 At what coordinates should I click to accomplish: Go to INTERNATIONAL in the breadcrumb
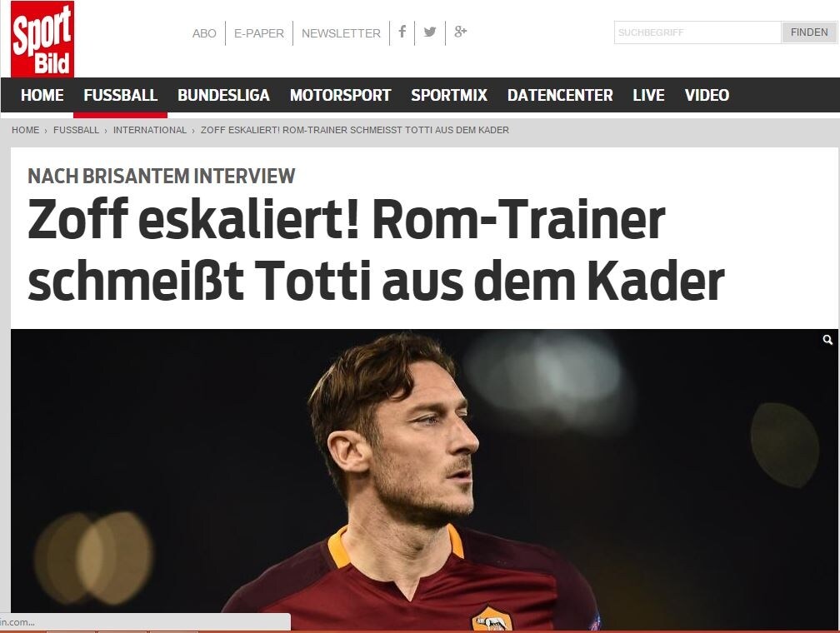click(x=149, y=130)
